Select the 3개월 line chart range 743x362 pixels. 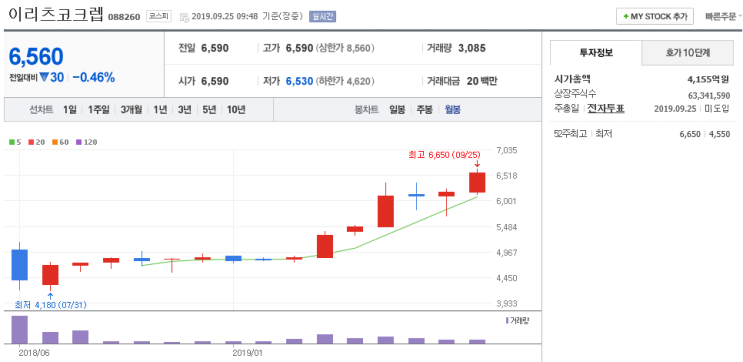131,110
